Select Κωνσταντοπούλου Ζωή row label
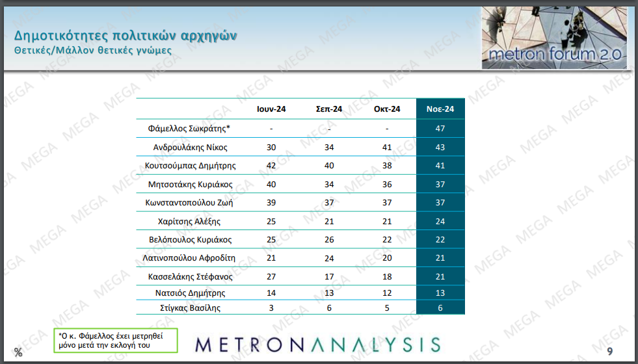The width and height of the screenshot is (638, 364). pyautogui.click(x=189, y=203)
